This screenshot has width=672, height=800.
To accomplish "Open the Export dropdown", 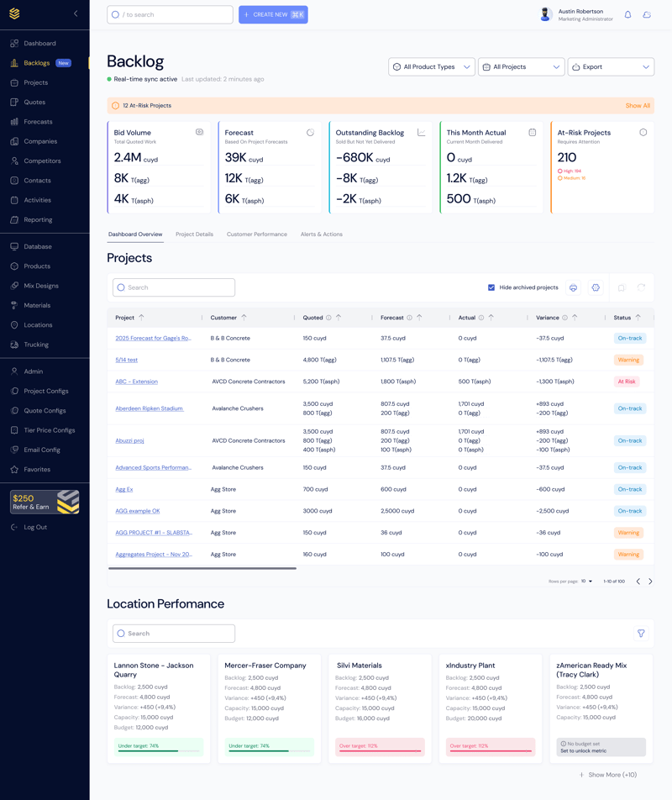I will tap(611, 67).
